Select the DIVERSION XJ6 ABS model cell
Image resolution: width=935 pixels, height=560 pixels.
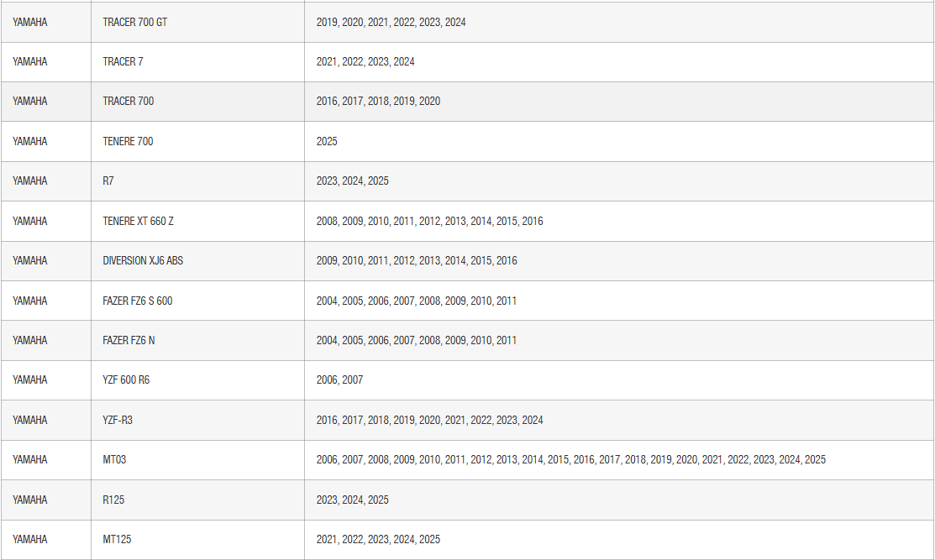click(143, 260)
